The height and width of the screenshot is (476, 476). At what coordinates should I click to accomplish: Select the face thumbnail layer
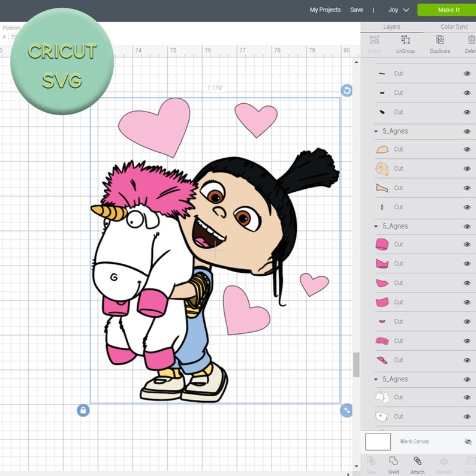coord(382,168)
